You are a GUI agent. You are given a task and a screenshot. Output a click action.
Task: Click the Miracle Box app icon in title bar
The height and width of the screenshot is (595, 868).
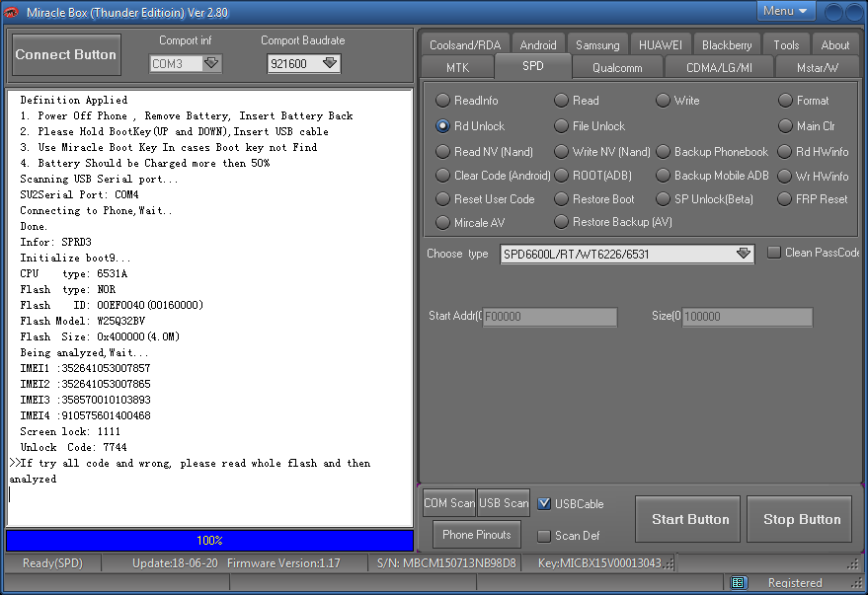coord(11,12)
